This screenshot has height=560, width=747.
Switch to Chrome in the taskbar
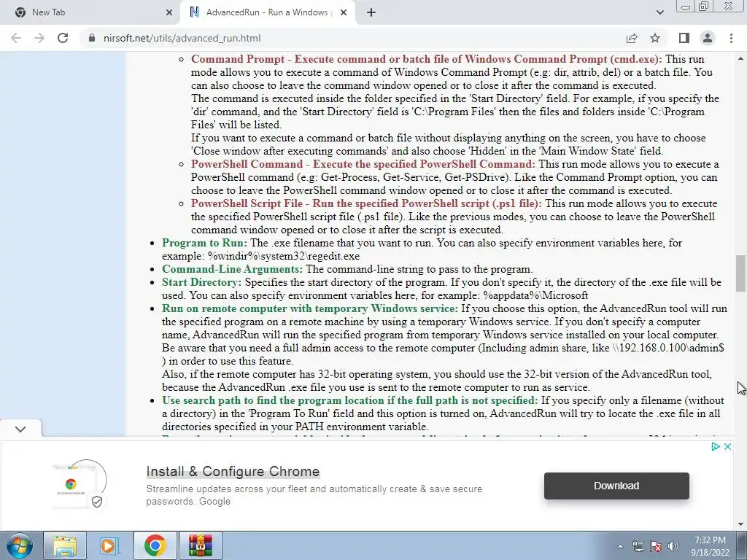coord(155,545)
